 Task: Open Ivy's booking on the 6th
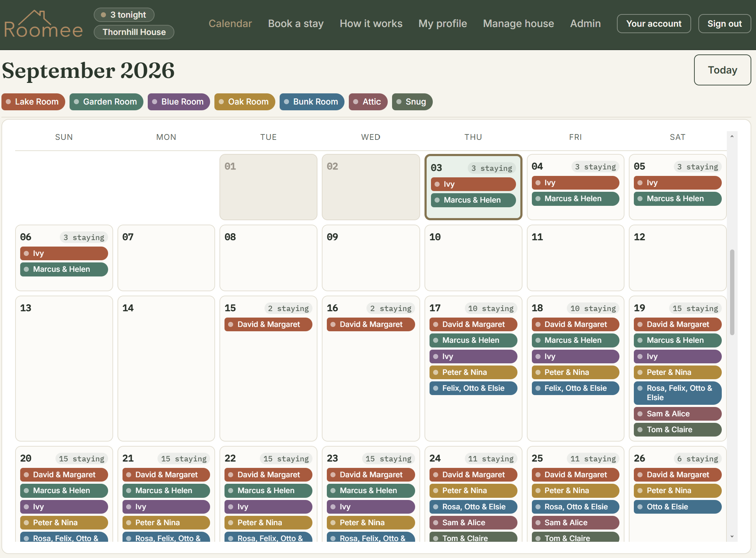[64, 253]
